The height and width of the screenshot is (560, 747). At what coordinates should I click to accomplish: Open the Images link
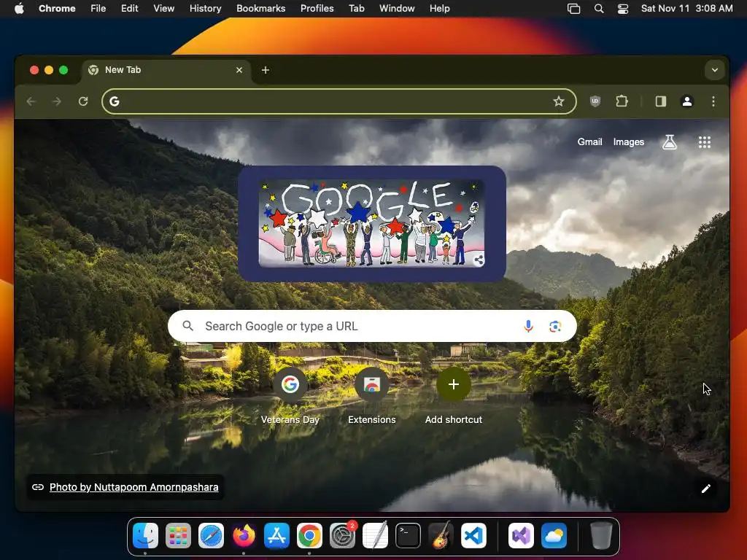pos(628,142)
